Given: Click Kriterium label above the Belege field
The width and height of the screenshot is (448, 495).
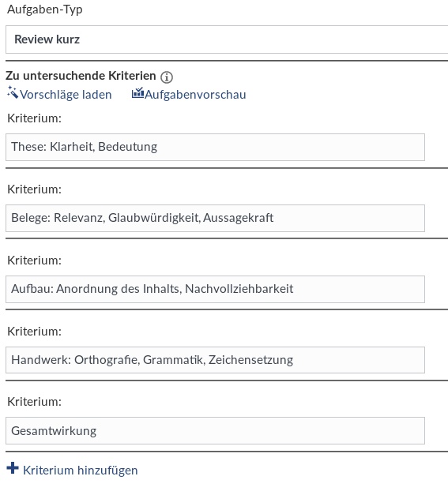Looking at the screenshot, I should [x=35, y=189].
